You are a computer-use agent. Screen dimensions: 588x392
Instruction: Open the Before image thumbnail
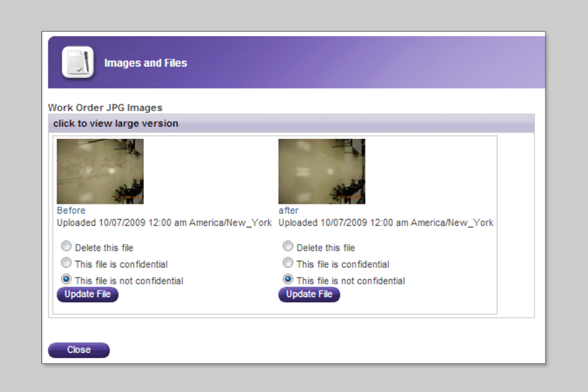pyautogui.click(x=100, y=171)
